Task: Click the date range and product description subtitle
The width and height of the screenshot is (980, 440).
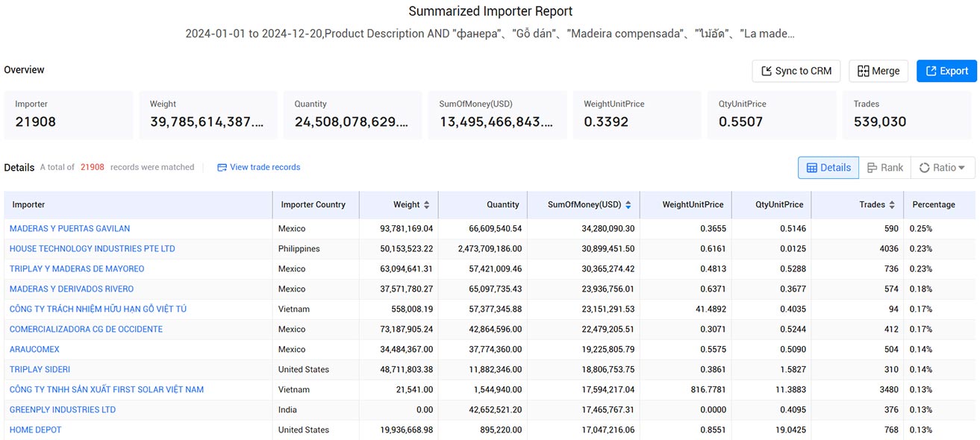Action: coord(490,34)
